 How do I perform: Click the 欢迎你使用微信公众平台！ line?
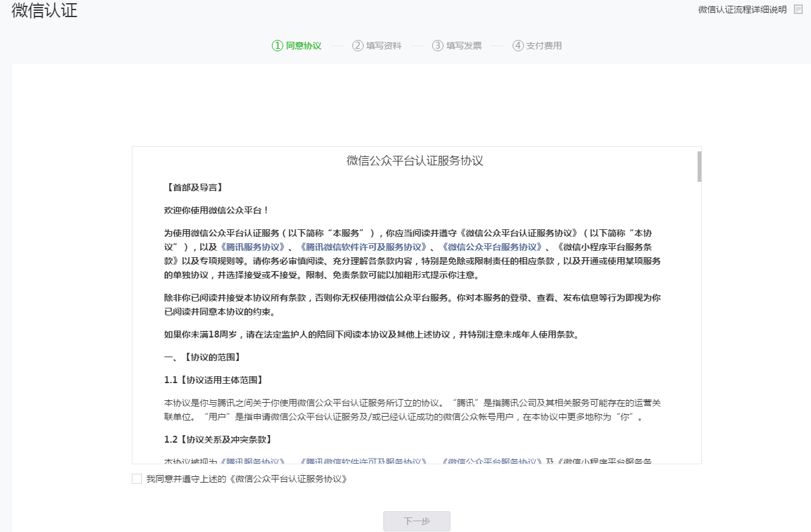point(217,210)
